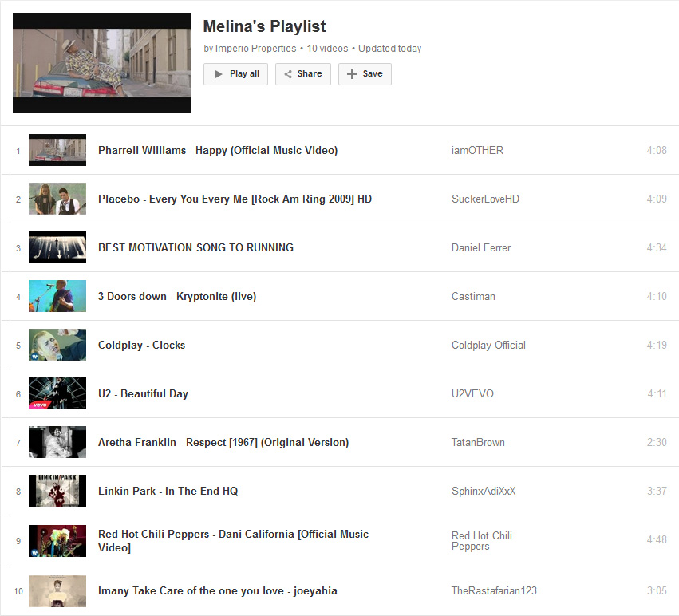Open the Pharrell Williams Happy thumbnail

(x=57, y=150)
